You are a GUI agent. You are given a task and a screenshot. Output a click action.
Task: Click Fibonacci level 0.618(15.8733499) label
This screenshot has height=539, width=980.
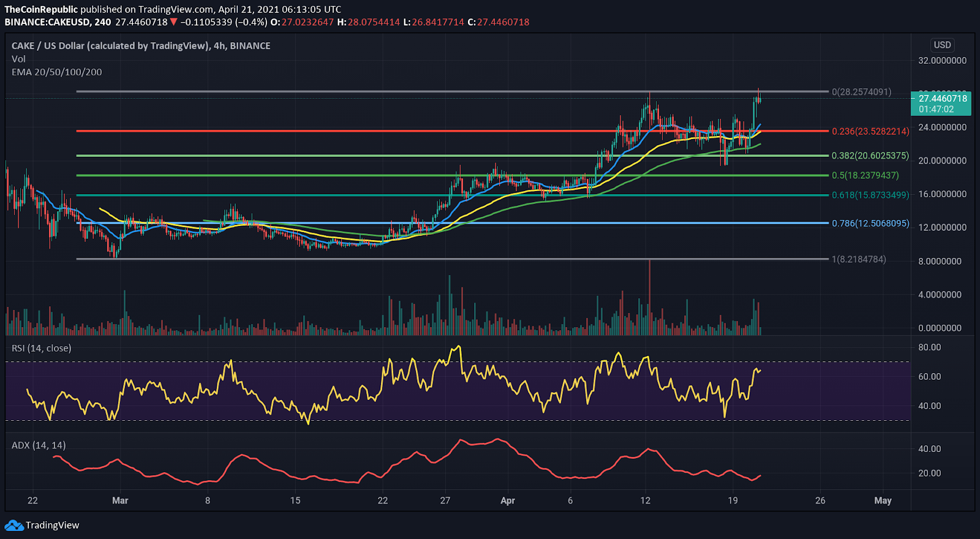point(870,195)
